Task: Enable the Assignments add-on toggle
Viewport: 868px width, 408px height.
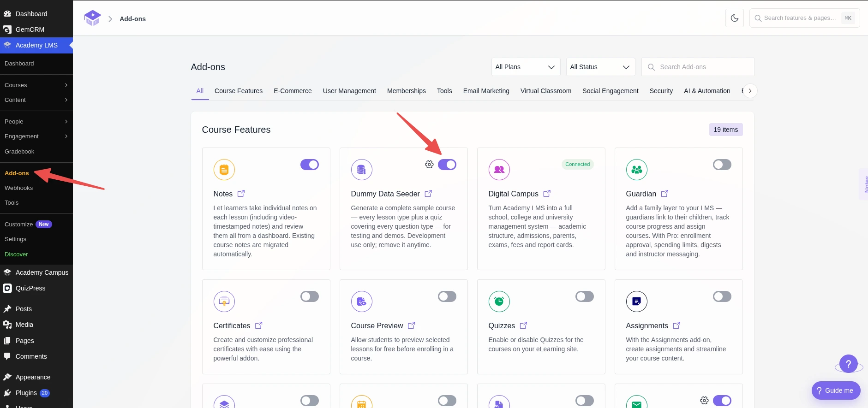Action: pos(722,296)
